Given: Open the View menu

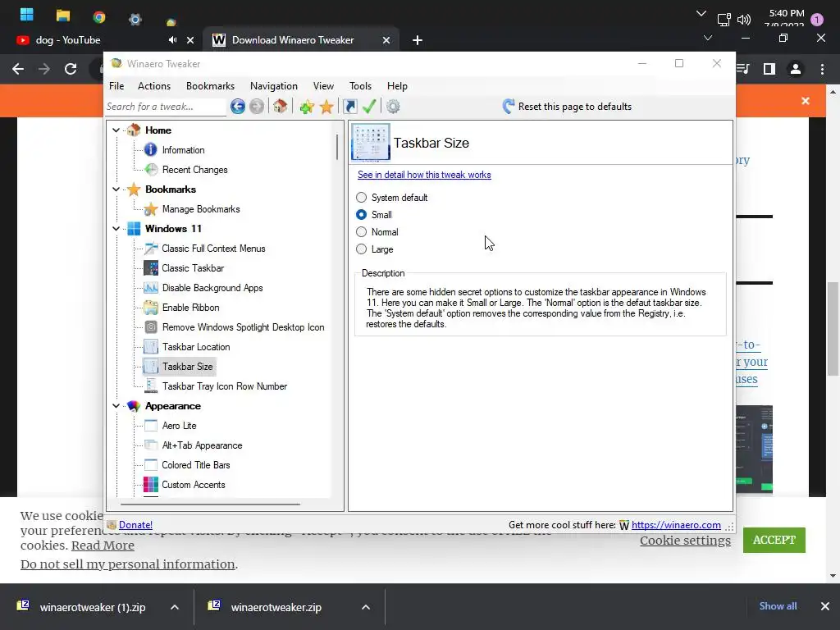Looking at the screenshot, I should pos(323,85).
